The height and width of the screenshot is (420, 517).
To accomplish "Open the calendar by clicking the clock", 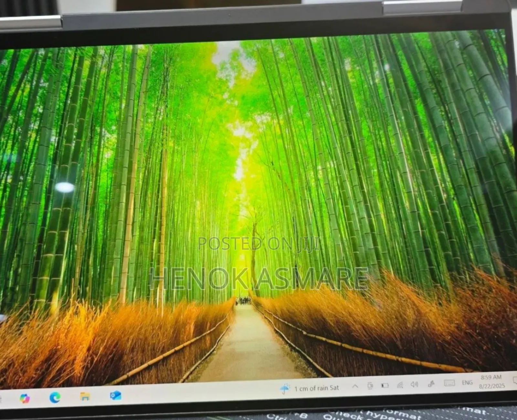I will [491, 378].
